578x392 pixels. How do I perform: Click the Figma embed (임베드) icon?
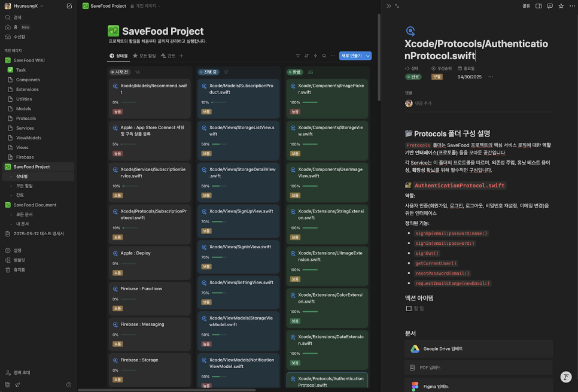pos(415,387)
